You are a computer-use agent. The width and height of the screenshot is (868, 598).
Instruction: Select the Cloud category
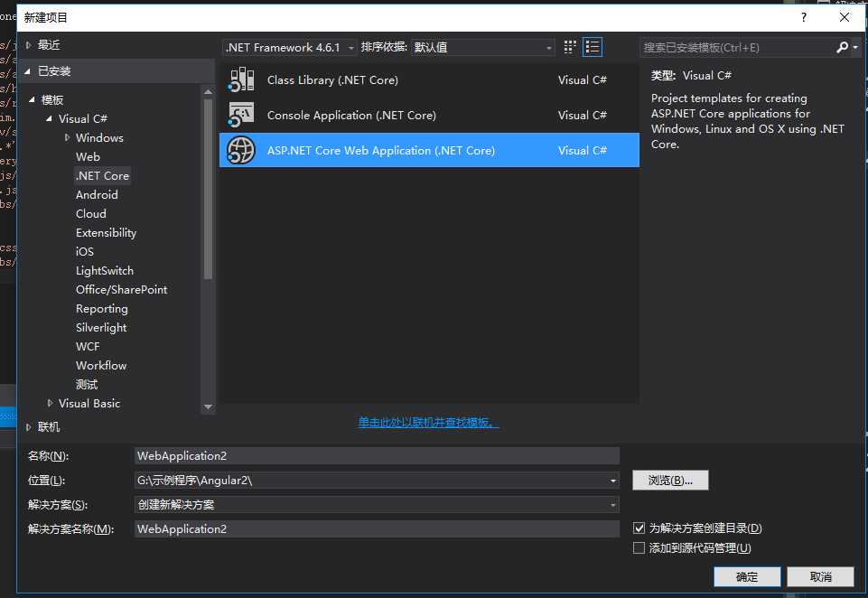(91, 213)
